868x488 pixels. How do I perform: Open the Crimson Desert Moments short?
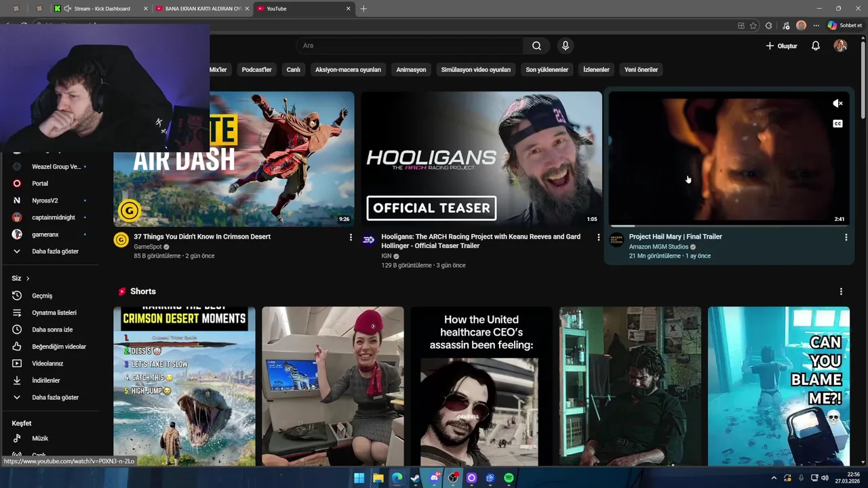tap(184, 386)
